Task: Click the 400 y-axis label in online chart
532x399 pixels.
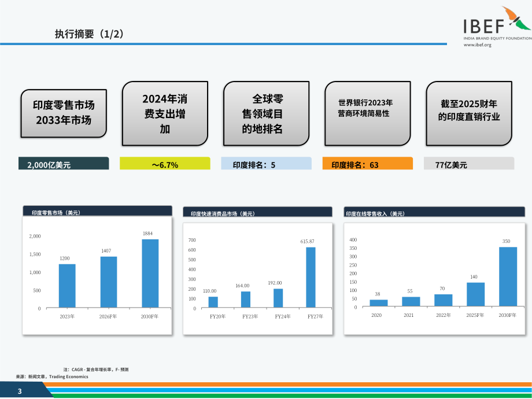Action: (x=353, y=240)
